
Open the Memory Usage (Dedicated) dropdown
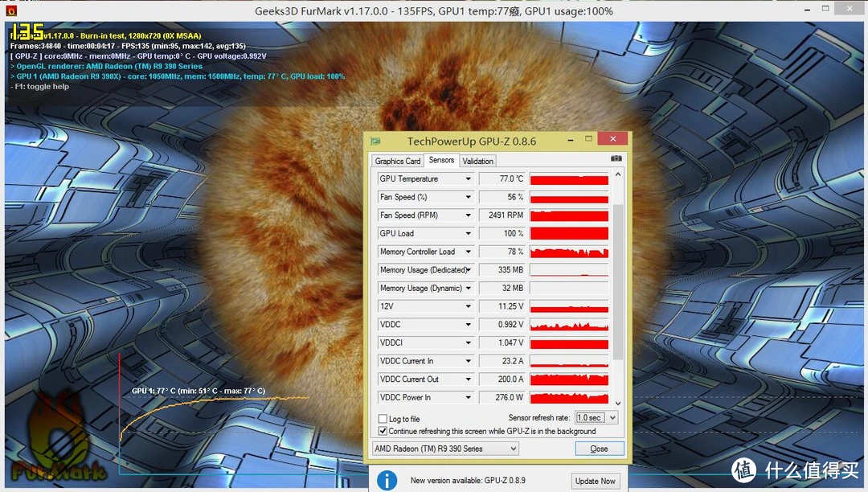[469, 270]
